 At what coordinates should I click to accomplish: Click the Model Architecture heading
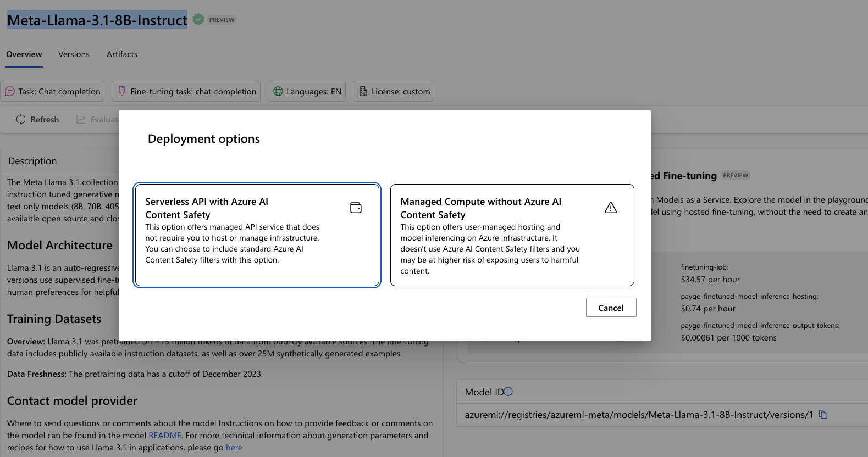[x=60, y=246]
